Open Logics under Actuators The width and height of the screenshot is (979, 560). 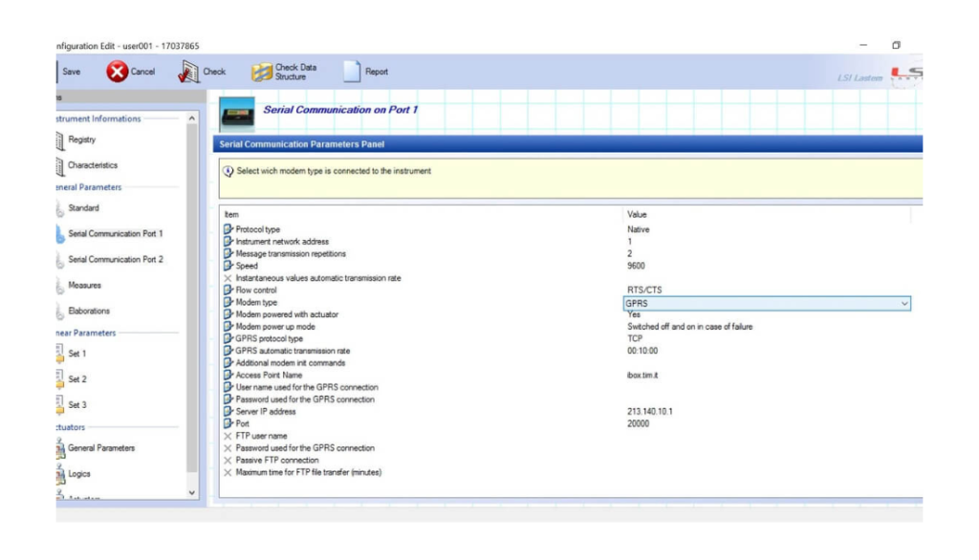point(79,474)
